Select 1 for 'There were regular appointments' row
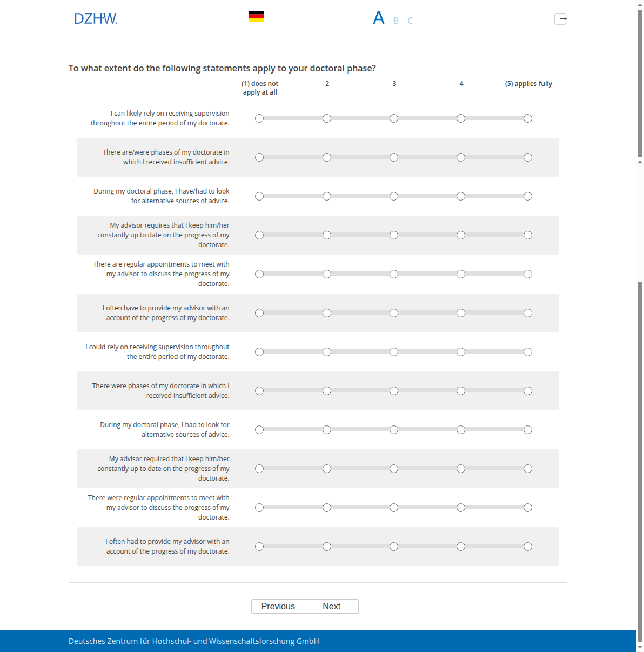Screen dimensions: 644x652 point(259,508)
